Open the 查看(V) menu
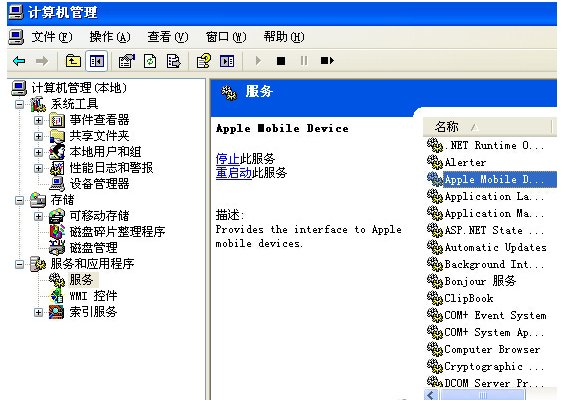The height and width of the screenshot is (400, 561). click(167, 37)
